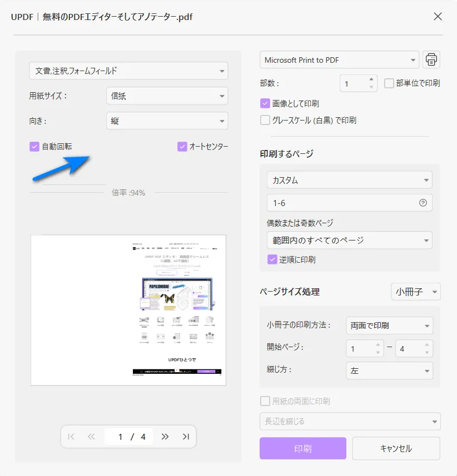Click the キャンセル button

tap(396, 448)
